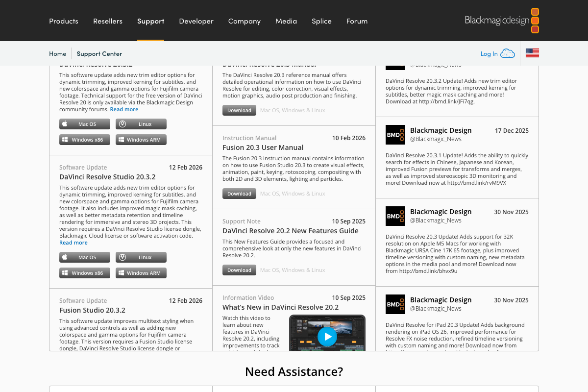Click the Windows ARM icon under DaVinci Resolve 20.3.2
Screen dimensions: 588x392
(x=122, y=140)
